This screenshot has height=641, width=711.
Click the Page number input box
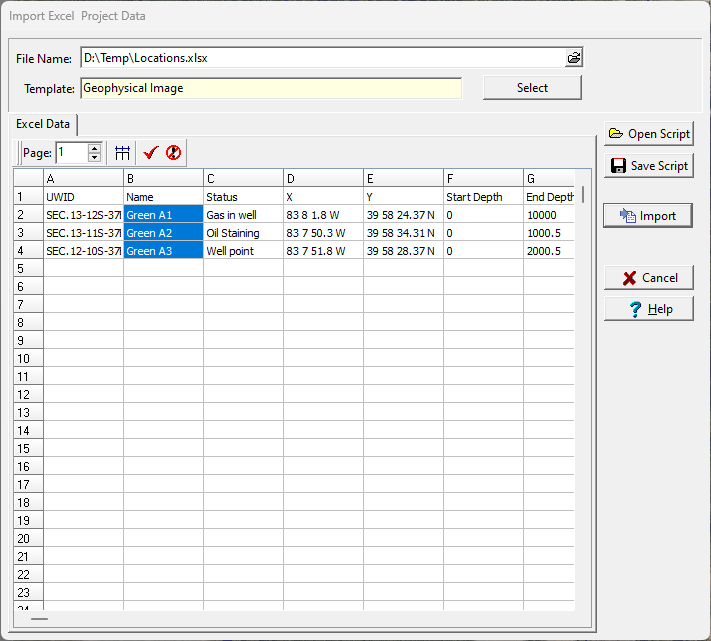[x=71, y=153]
